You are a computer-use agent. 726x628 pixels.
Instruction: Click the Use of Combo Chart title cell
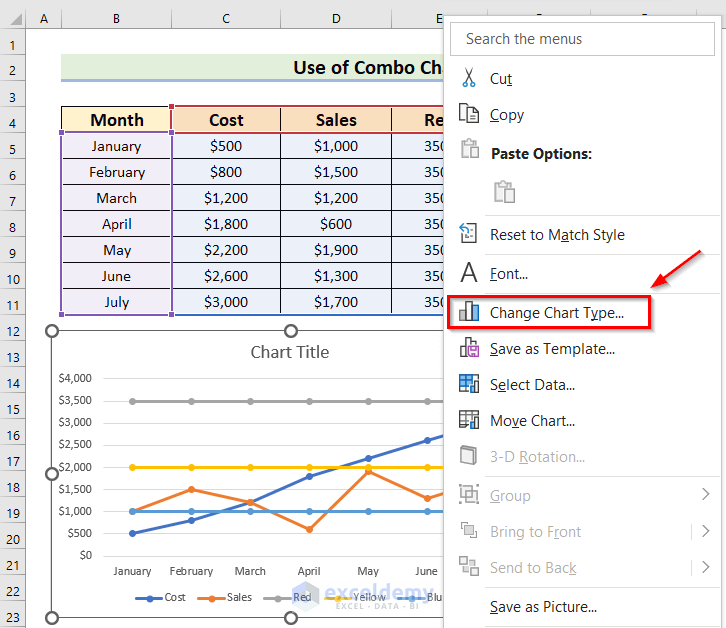252,68
